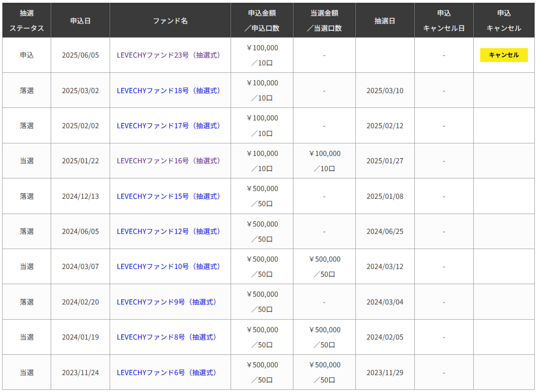Screen dimensions: 537x392
Task: Select lottery date 2024/06/25
Action: click(x=385, y=232)
